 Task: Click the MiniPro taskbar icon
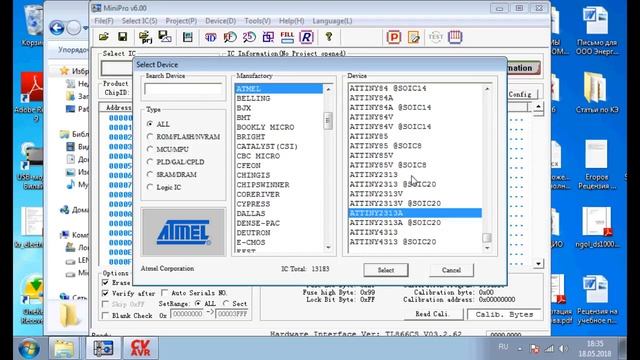click(103, 349)
